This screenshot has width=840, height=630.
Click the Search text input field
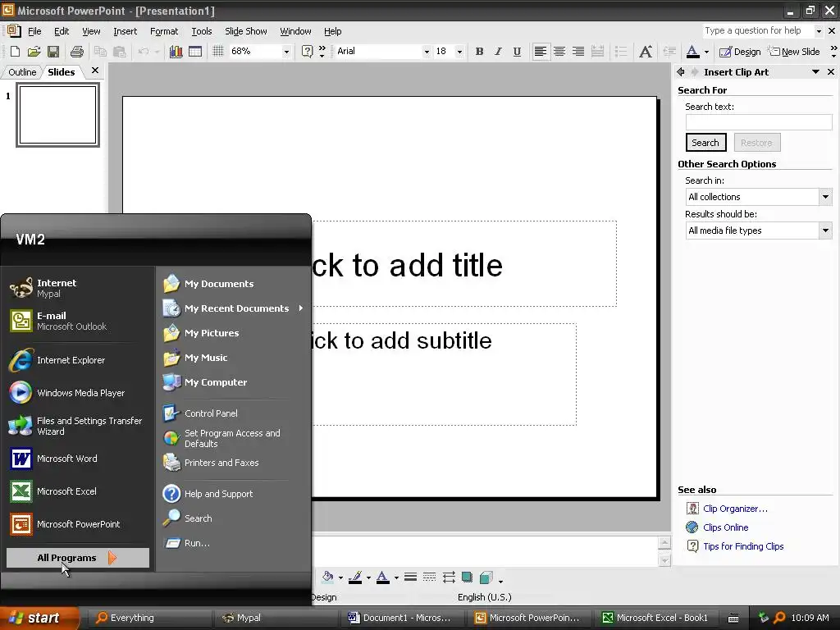759,123
